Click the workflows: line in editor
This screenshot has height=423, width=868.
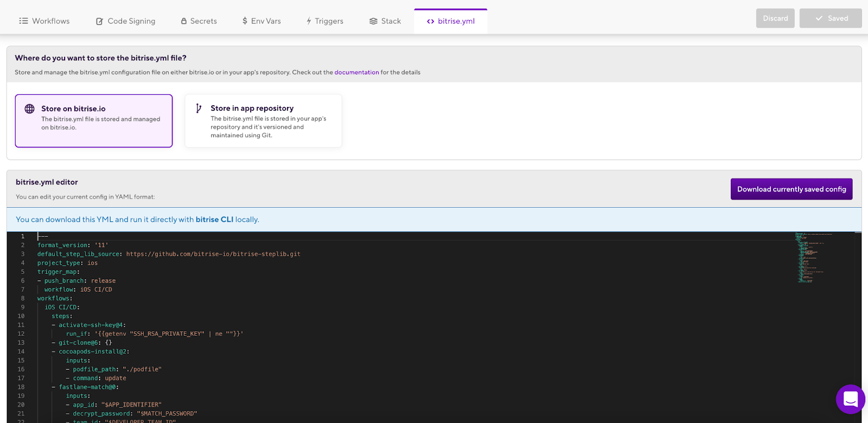pyautogui.click(x=55, y=298)
